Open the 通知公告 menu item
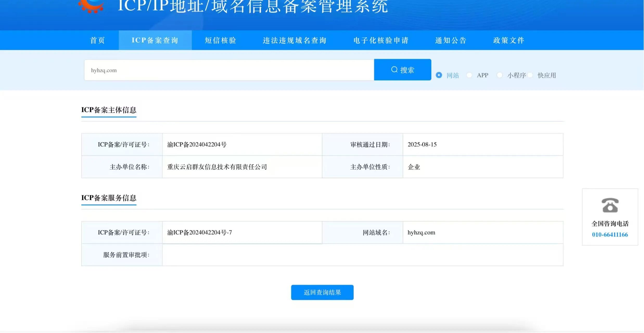The width and height of the screenshot is (644, 333). 451,40
